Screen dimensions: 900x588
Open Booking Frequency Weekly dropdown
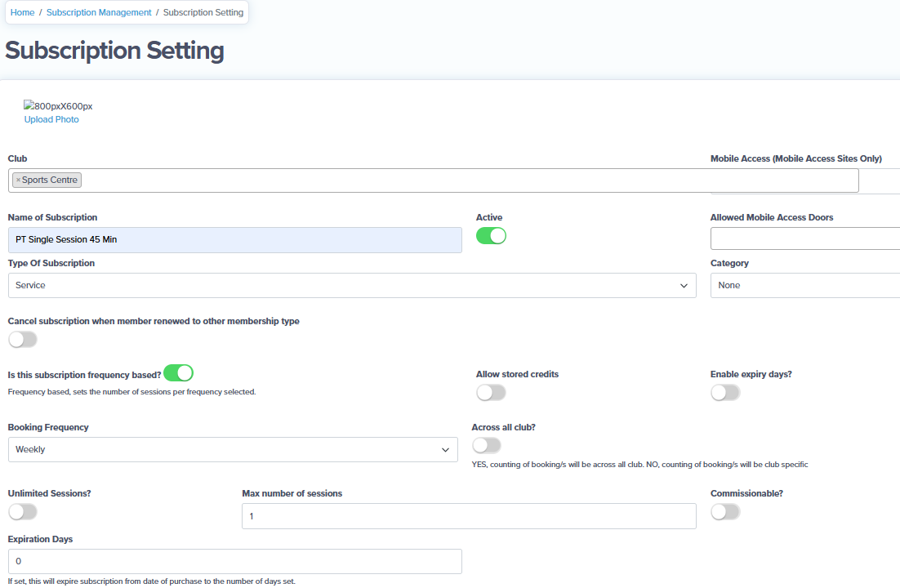pos(233,450)
